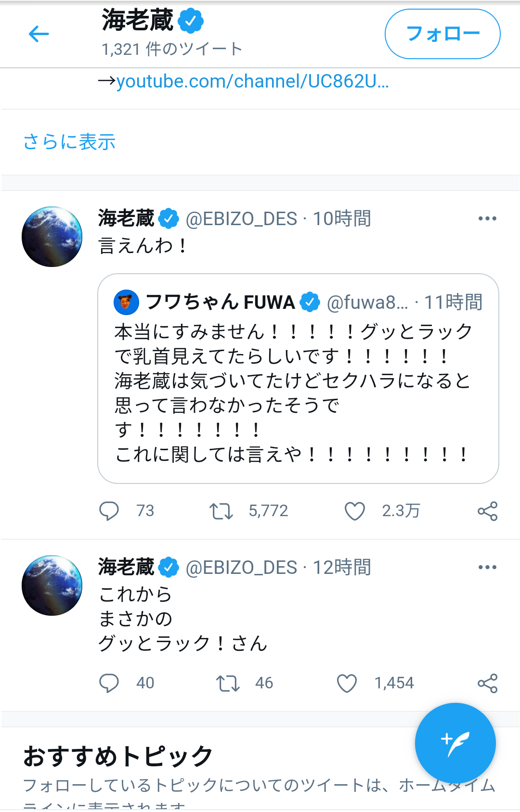Share the 言えんわ！ tweet
520x812 pixels.
coord(487,511)
